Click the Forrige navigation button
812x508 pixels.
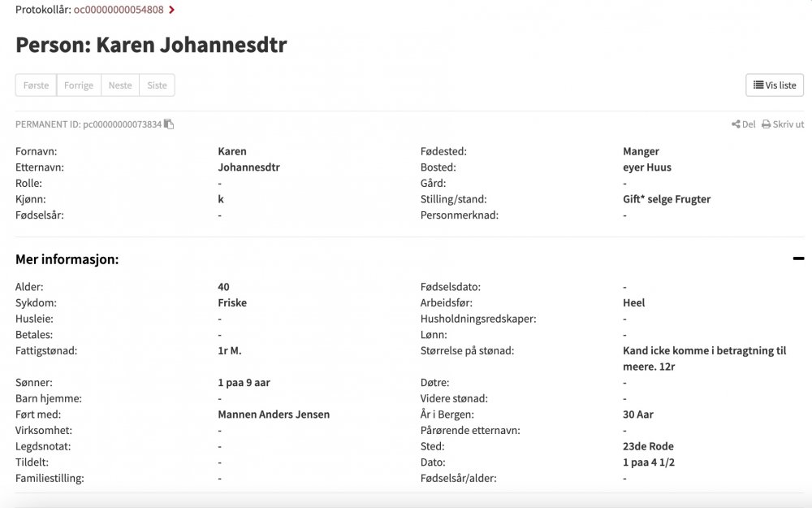point(79,85)
